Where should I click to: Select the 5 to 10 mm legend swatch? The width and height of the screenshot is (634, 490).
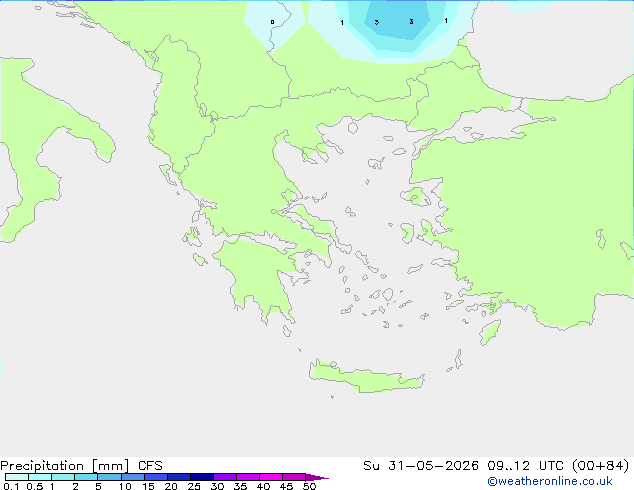coord(109,477)
